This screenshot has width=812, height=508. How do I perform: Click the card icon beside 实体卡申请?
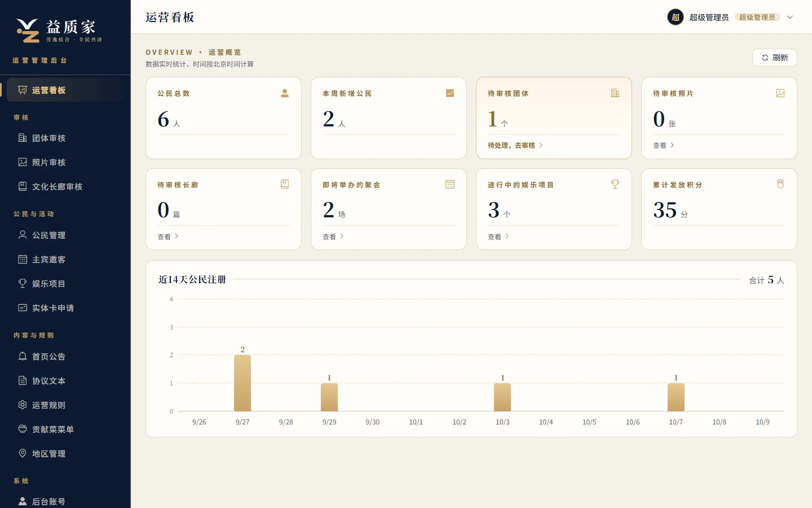coord(23,308)
